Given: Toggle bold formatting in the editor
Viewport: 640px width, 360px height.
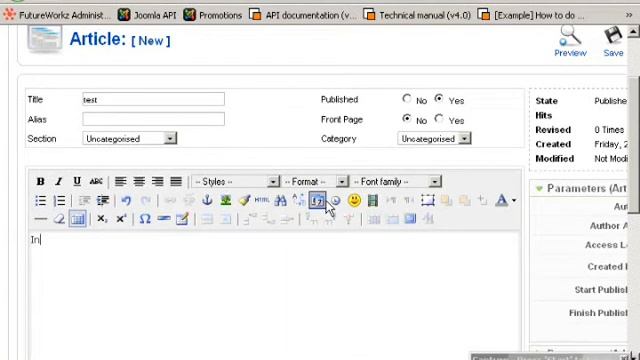Looking at the screenshot, I should 40,181.
